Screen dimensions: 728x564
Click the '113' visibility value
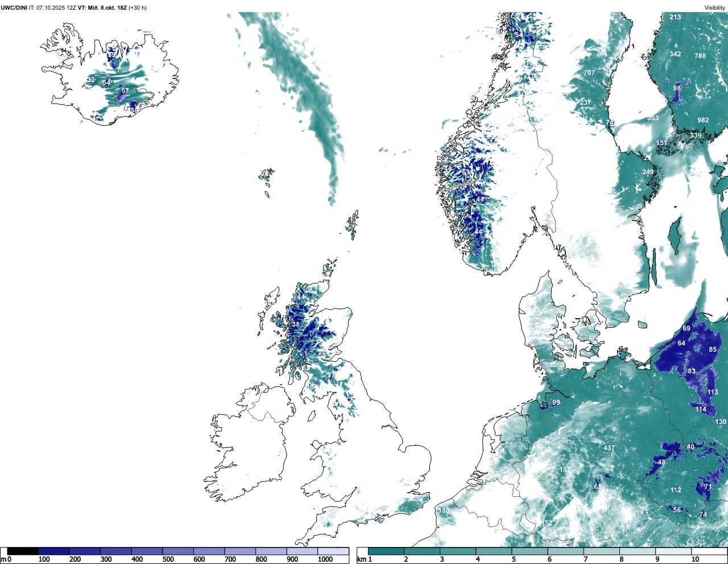(x=713, y=392)
